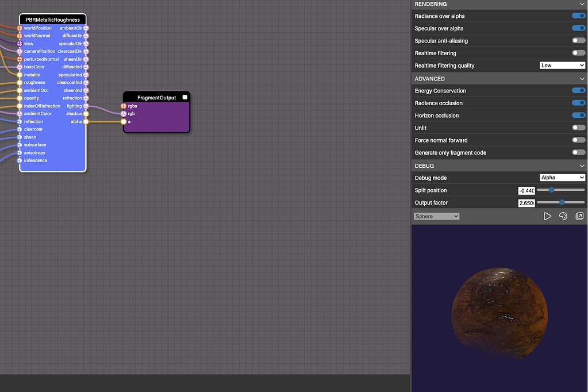Change the Debug mode dropdown from Alpha
588x392 pixels.
point(562,178)
